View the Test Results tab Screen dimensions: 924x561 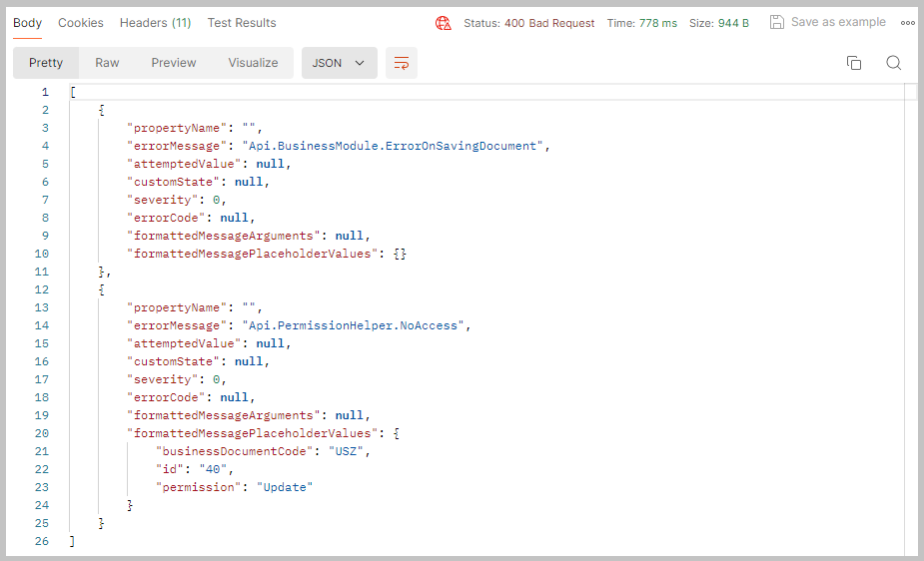pyautogui.click(x=242, y=23)
